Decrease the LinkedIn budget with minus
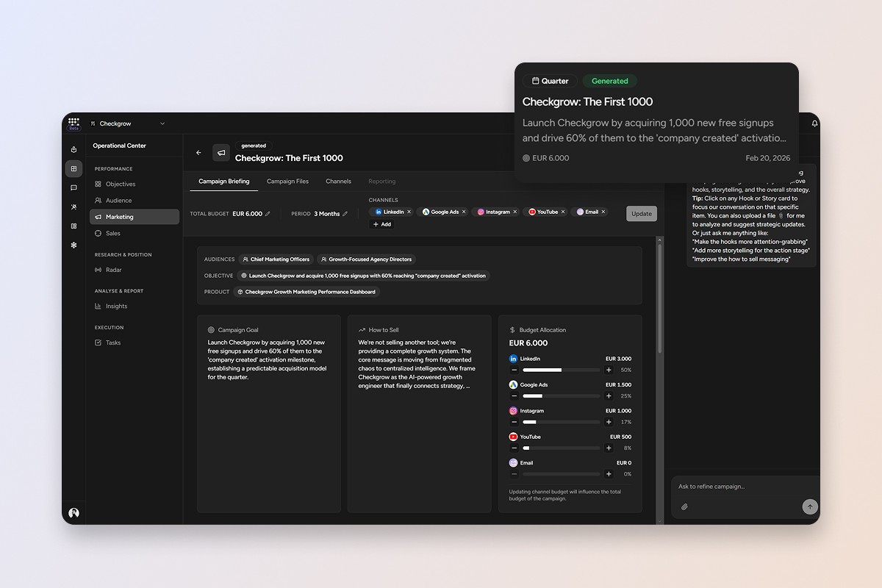 coord(514,370)
